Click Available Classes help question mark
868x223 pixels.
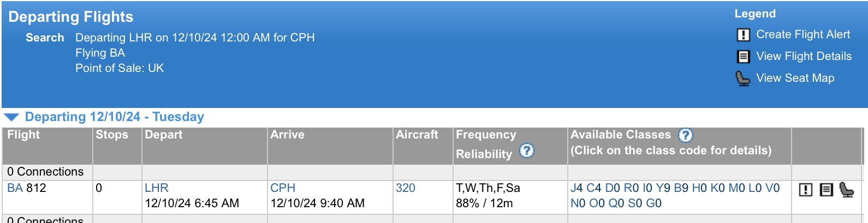coord(686,135)
